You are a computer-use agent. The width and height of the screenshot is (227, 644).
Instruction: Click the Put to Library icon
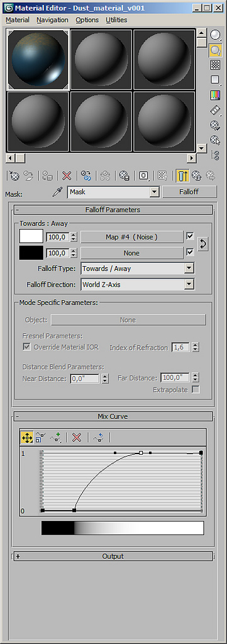(x=125, y=176)
